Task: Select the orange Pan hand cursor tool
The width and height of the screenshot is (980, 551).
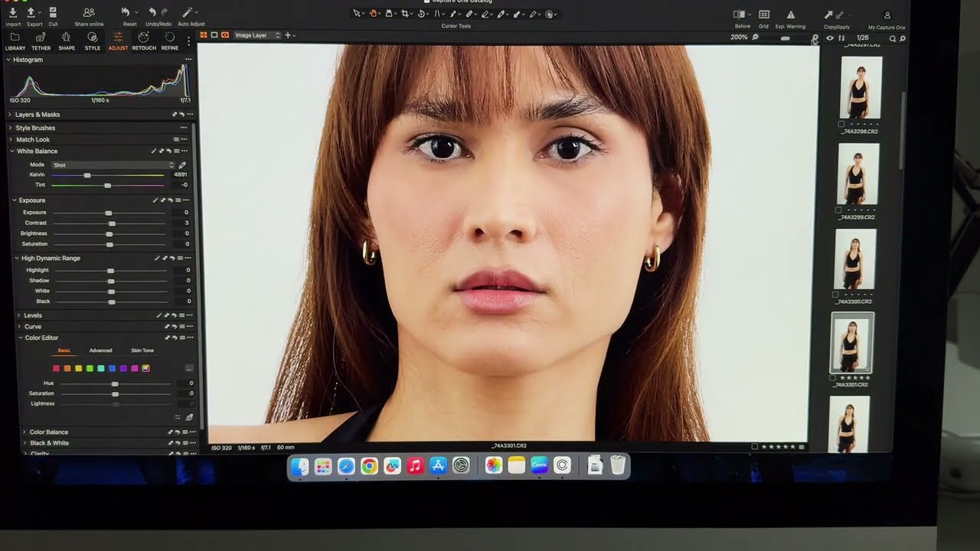Action: coord(374,14)
